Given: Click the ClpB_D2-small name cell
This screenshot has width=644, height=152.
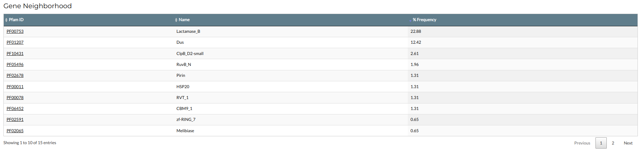Looking at the screenshot, I should 190,54.
